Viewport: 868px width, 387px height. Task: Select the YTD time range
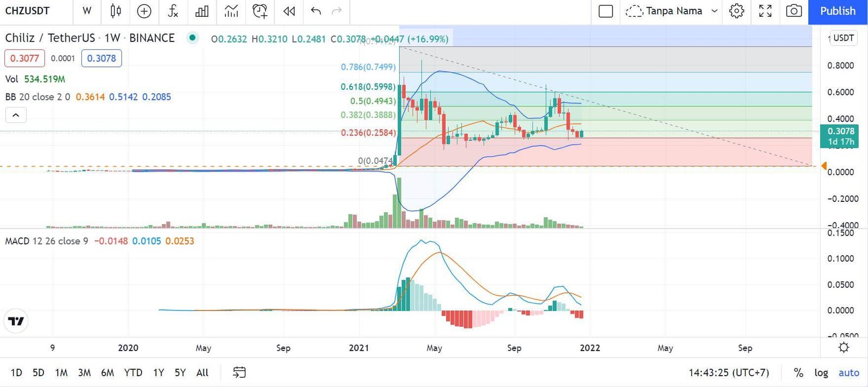pyautogui.click(x=133, y=373)
